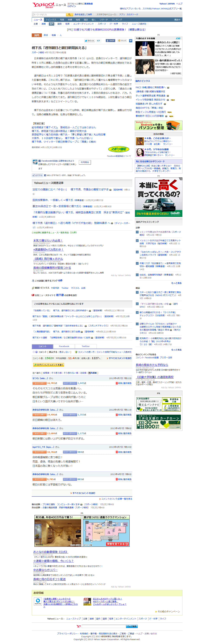Click 利用開始 button in Facebook box

(x=85, y=162)
